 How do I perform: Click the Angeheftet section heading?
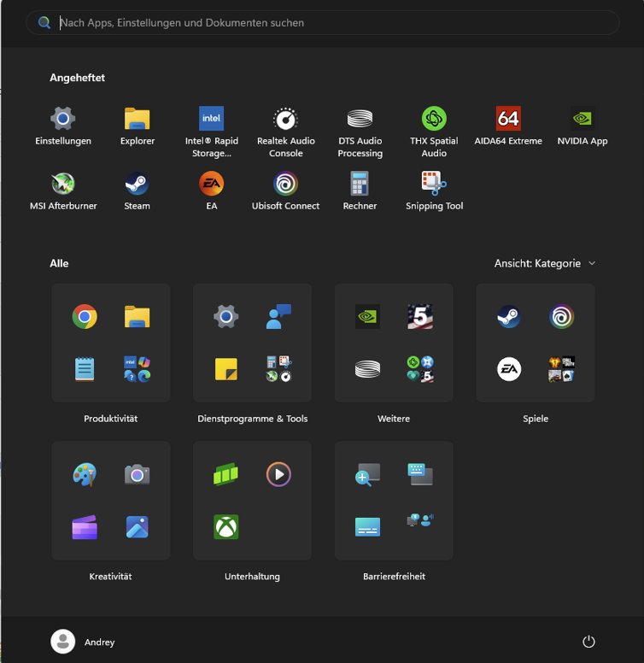pos(78,78)
